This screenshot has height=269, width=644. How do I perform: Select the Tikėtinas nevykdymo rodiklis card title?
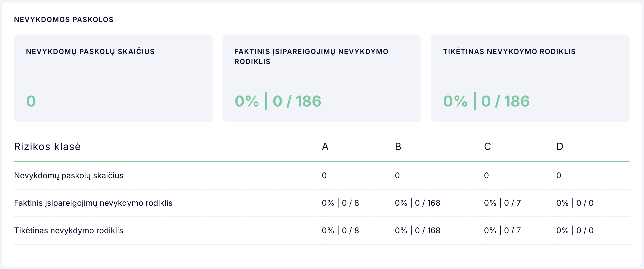coord(509,51)
